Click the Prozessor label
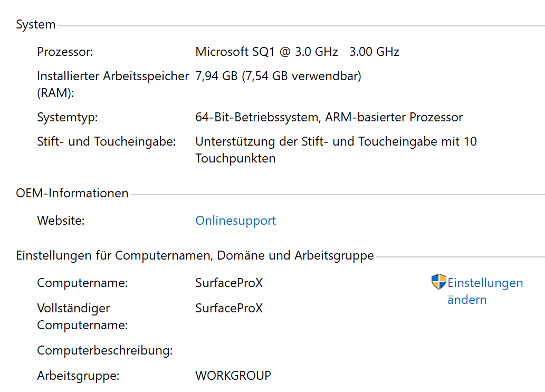545x392 pixels. [65, 52]
